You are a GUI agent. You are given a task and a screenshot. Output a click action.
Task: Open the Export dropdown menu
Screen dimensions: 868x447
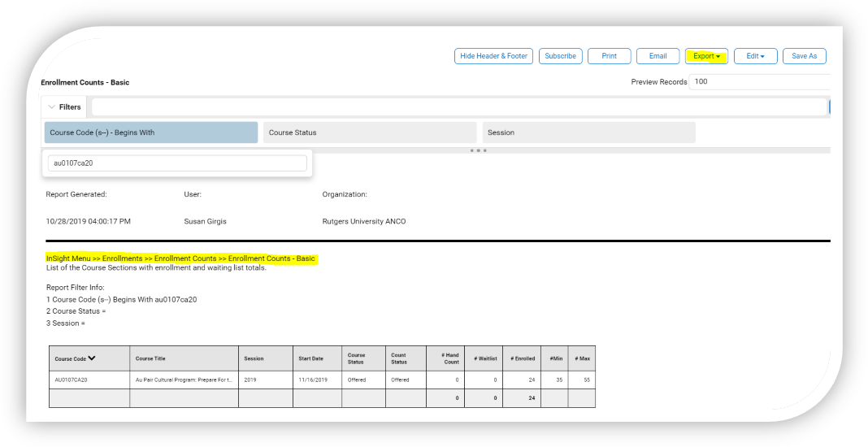click(706, 56)
